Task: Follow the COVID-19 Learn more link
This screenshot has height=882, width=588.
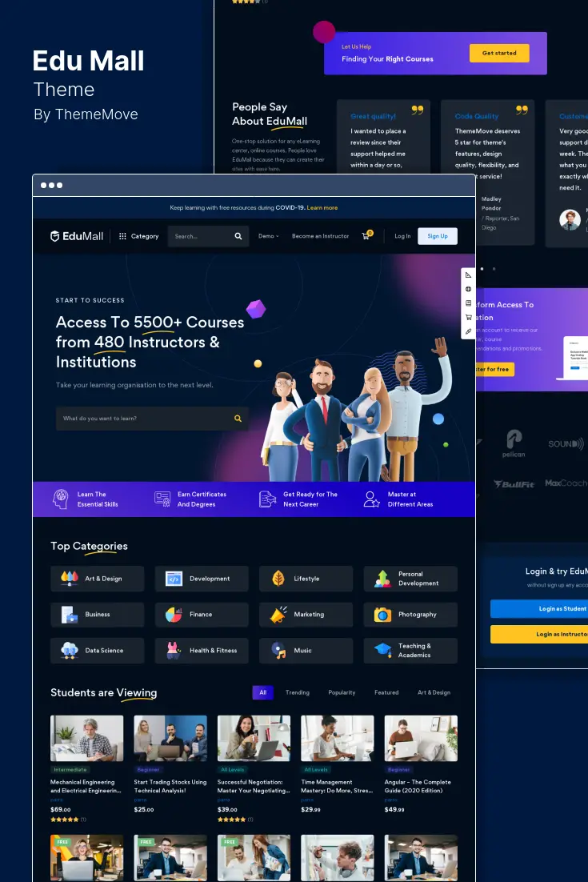Action: point(322,207)
